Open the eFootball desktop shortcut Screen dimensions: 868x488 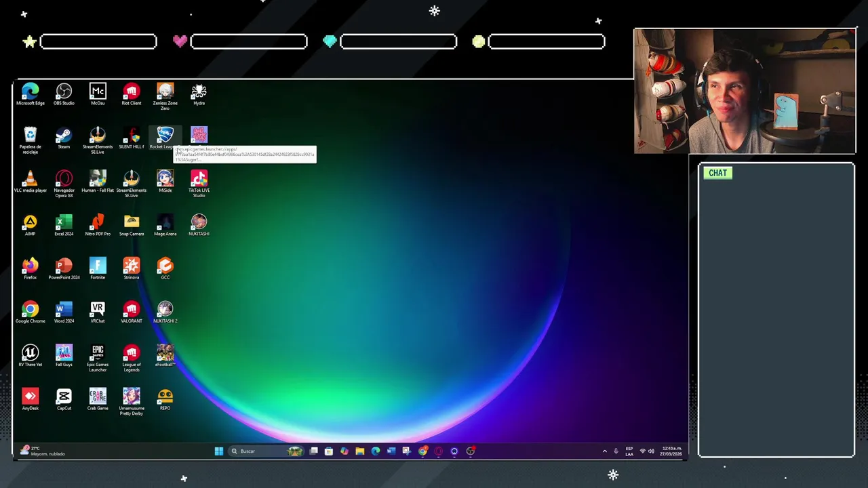tap(165, 356)
